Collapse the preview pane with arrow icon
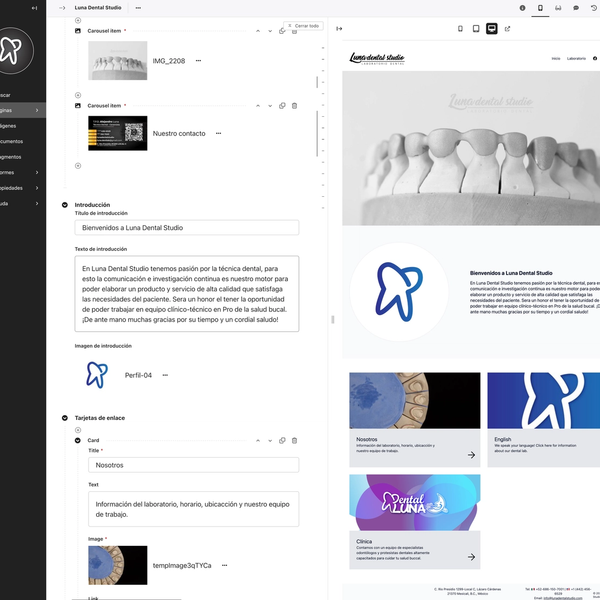Screen dimensions: 600x600 point(339,29)
